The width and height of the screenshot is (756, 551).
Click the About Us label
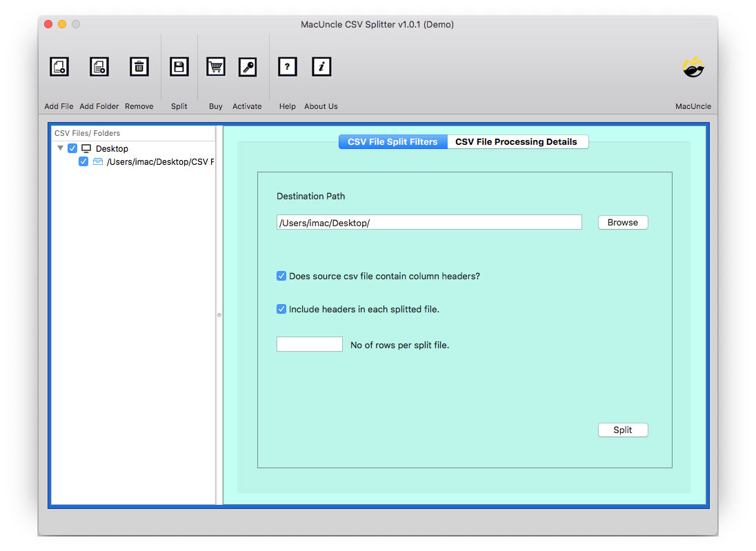321,106
